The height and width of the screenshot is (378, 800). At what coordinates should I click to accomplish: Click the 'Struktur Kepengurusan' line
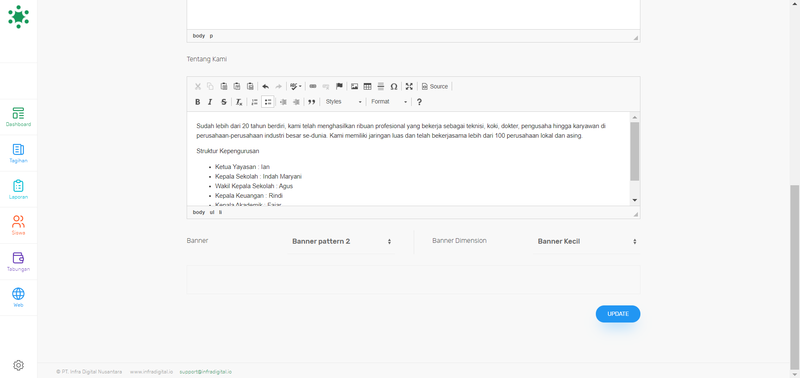[228, 151]
